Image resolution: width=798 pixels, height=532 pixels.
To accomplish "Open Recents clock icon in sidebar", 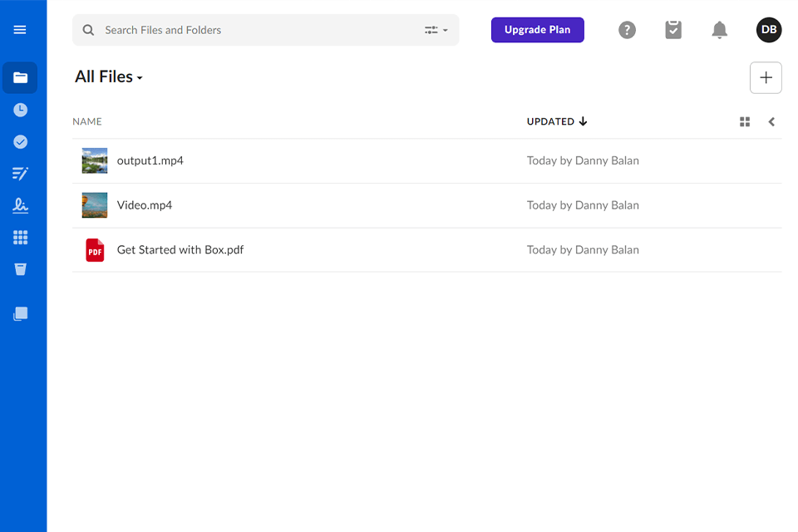I will pyautogui.click(x=20, y=110).
